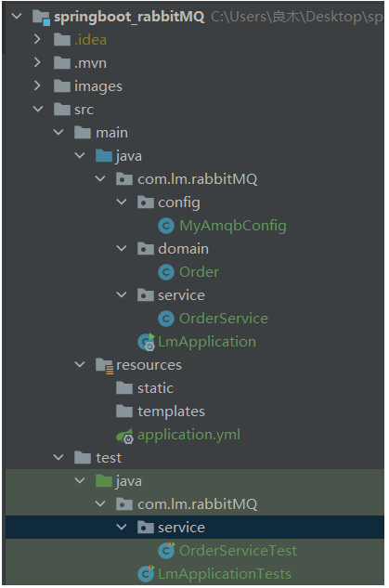Click the MyAmqbConfig class icon
The width and height of the screenshot is (389, 588).
(x=166, y=226)
